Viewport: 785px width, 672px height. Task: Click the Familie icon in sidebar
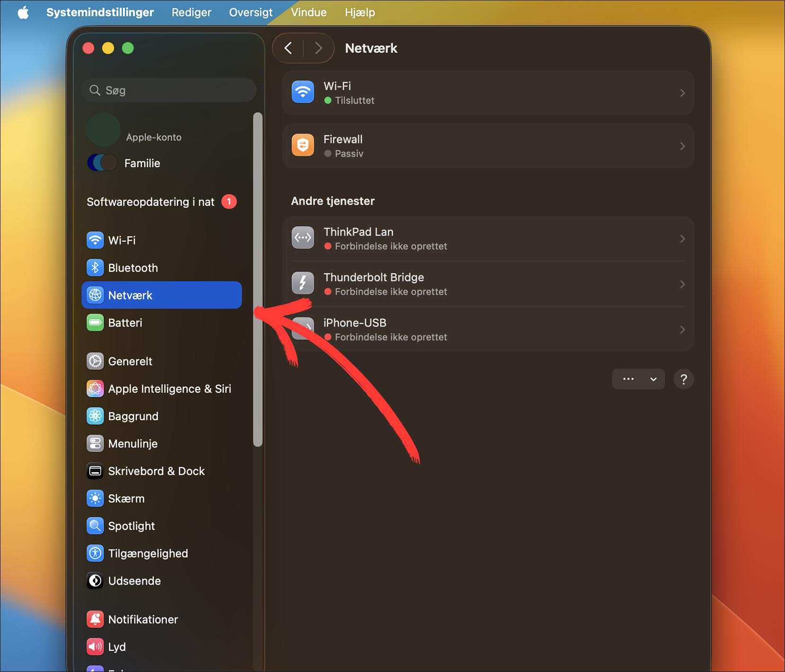(102, 163)
